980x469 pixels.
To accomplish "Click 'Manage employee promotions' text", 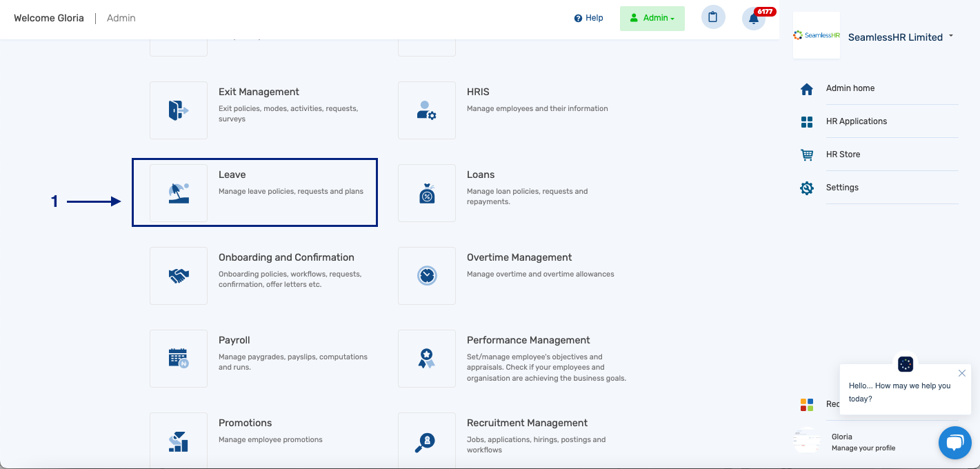I will click(x=270, y=439).
